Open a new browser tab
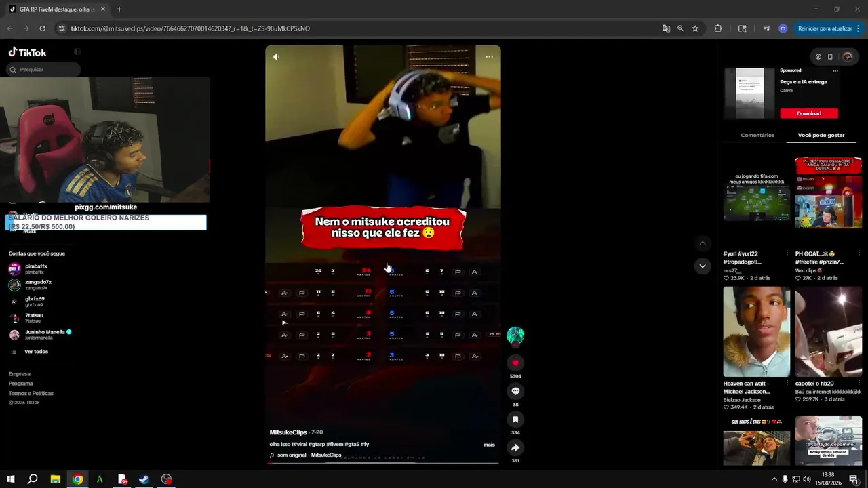Image resolution: width=868 pixels, height=488 pixels. 119,9
